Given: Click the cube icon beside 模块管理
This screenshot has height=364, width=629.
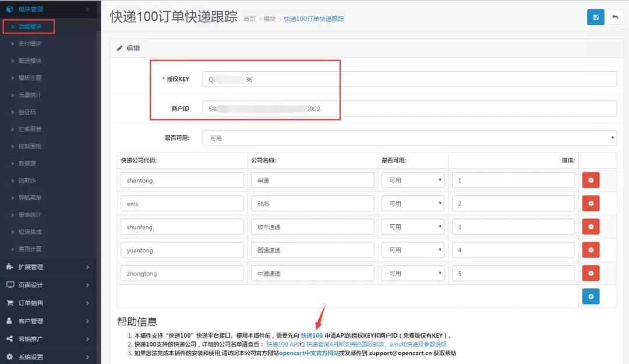Looking at the screenshot, I should (x=10, y=9).
